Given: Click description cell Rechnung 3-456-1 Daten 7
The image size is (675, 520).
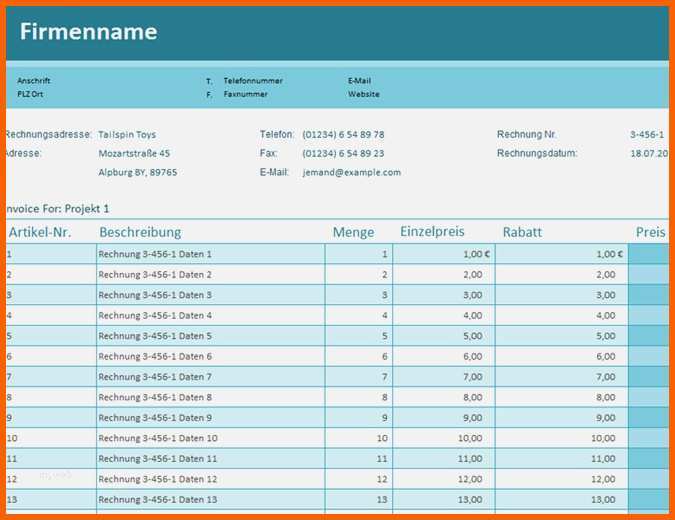Looking at the screenshot, I should [x=155, y=377].
